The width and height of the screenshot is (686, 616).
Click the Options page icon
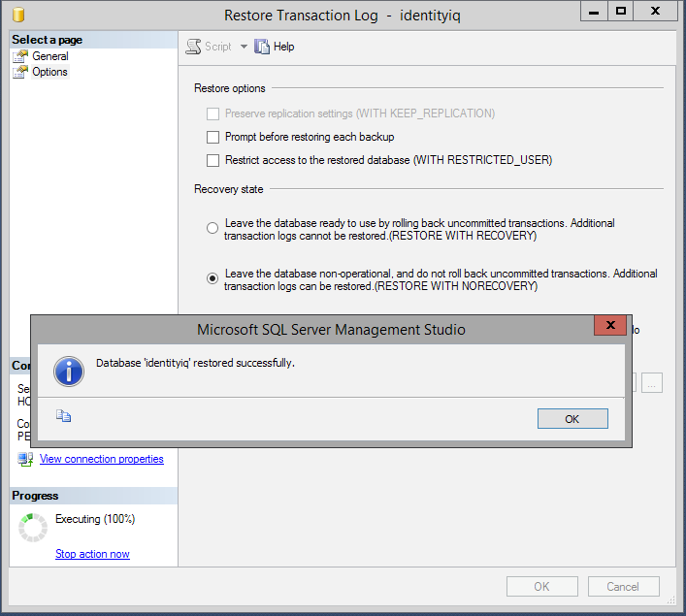(x=20, y=72)
